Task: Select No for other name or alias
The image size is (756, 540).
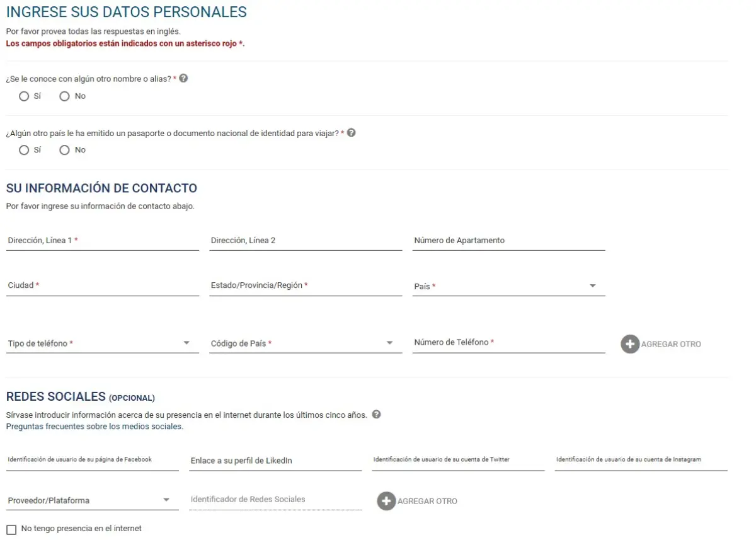Action: (x=64, y=96)
